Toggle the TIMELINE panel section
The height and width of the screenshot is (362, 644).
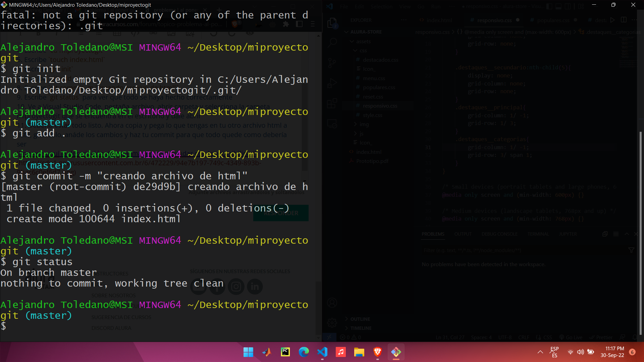[360, 327]
